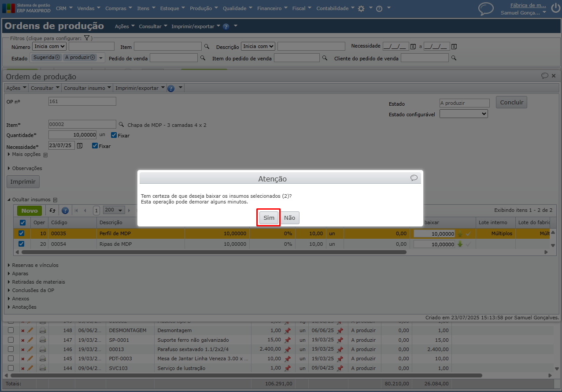Click the printer icon for order 146
Viewport: 562px width, 392px height.
[x=43, y=349]
